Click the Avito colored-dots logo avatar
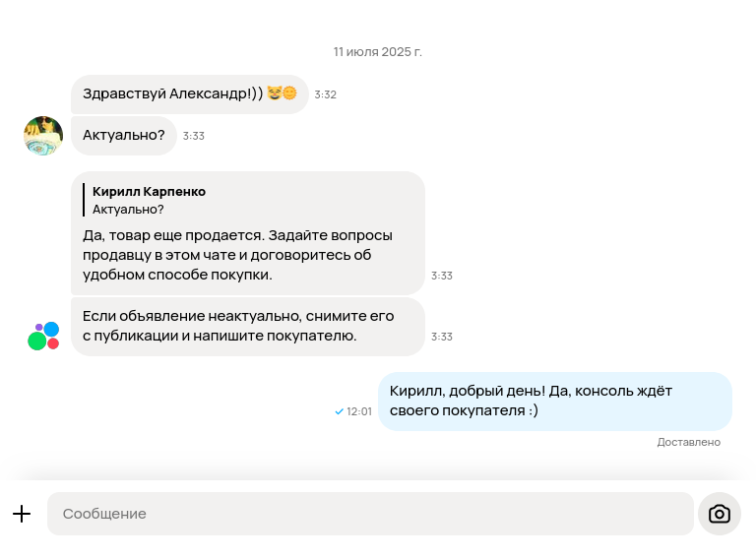 point(43,336)
